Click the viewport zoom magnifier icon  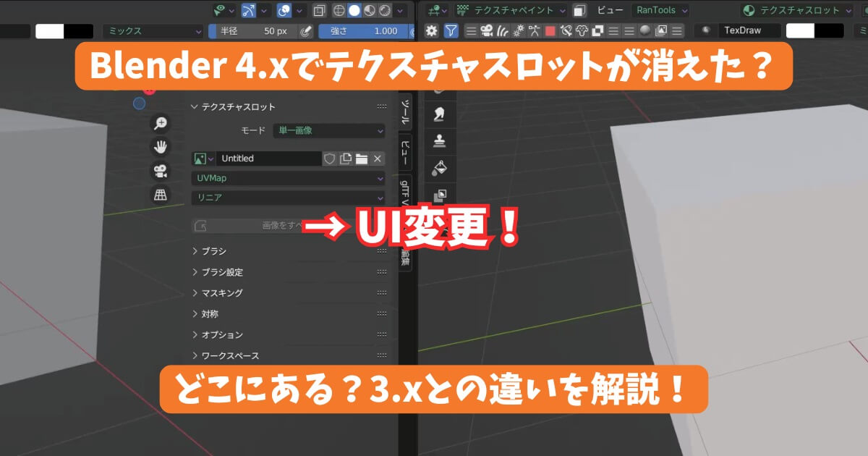[x=160, y=123]
